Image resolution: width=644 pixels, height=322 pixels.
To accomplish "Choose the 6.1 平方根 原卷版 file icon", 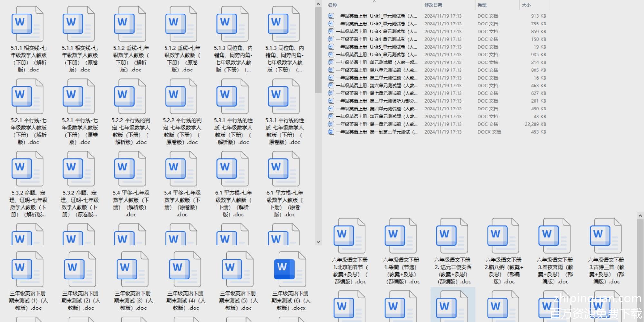I will coord(284,169).
